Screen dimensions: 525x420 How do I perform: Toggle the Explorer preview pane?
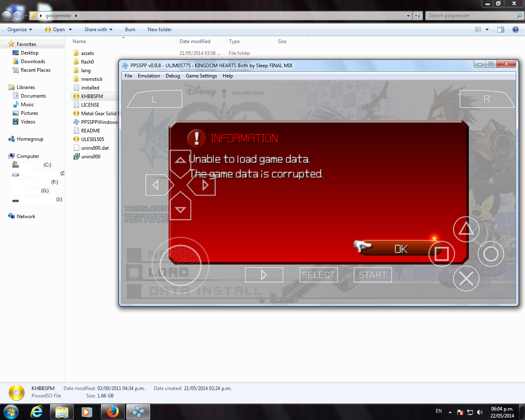[500, 30]
